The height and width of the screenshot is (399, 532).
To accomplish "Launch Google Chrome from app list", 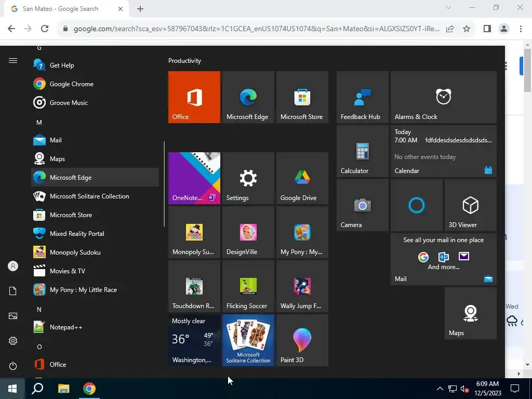I will pos(95,84).
